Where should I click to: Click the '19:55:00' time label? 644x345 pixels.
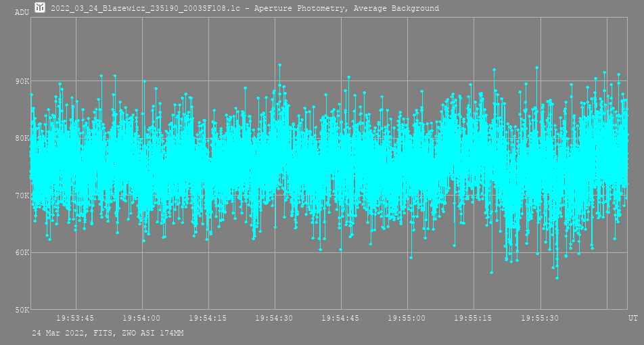(x=407, y=319)
